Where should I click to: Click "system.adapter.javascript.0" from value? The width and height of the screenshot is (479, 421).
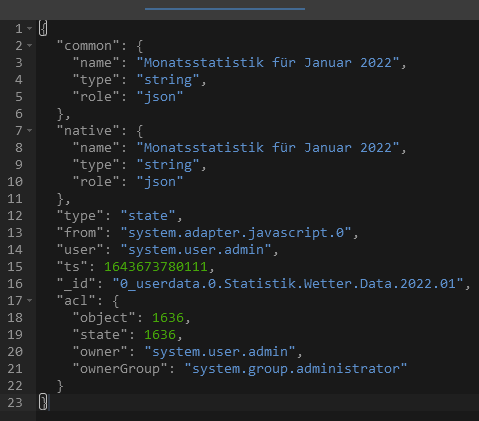(x=236, y=233)
